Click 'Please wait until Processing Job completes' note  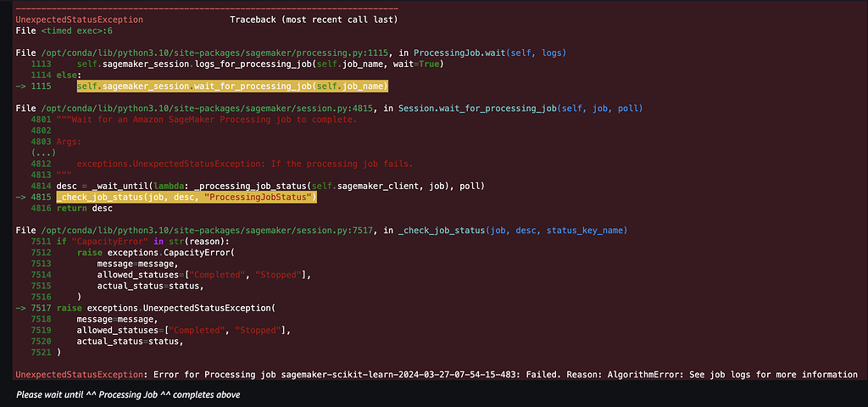(128, 395)
